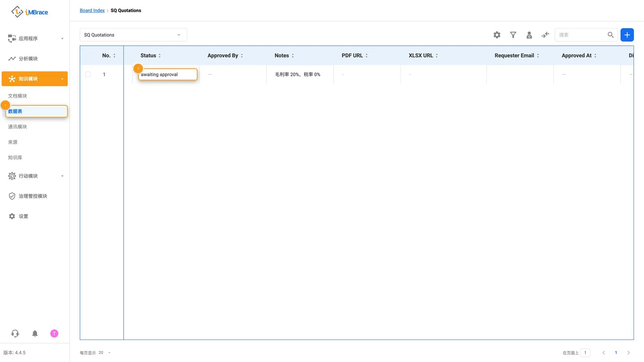This screenshot has width=644, height=362.
Task: Collapse the 知识模块 menu arrow
Action: coord(62,79)
